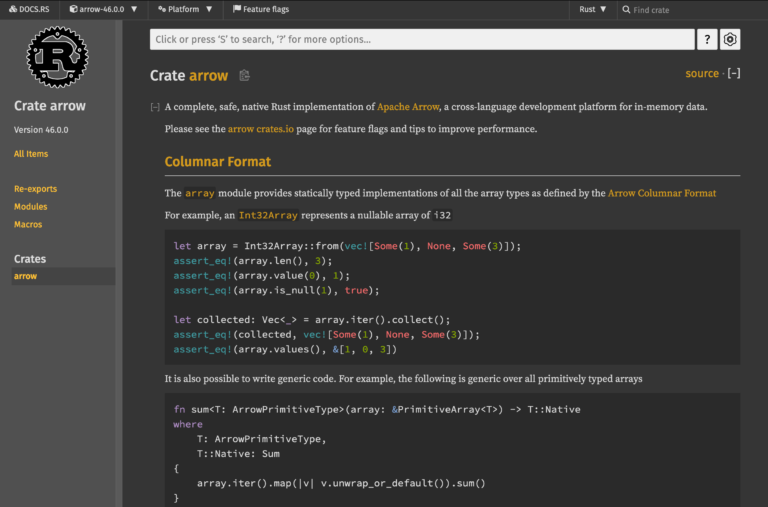This screenshot has width=768, height=507.
Task: Open the arrow title link in heading
Action: point(209,75)
